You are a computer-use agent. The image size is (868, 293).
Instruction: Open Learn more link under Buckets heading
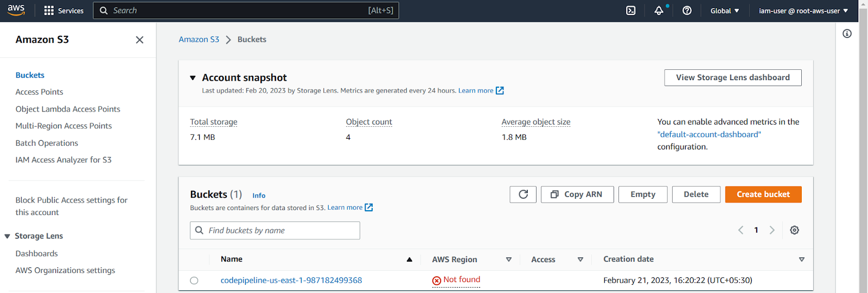(x=350, y=207)
